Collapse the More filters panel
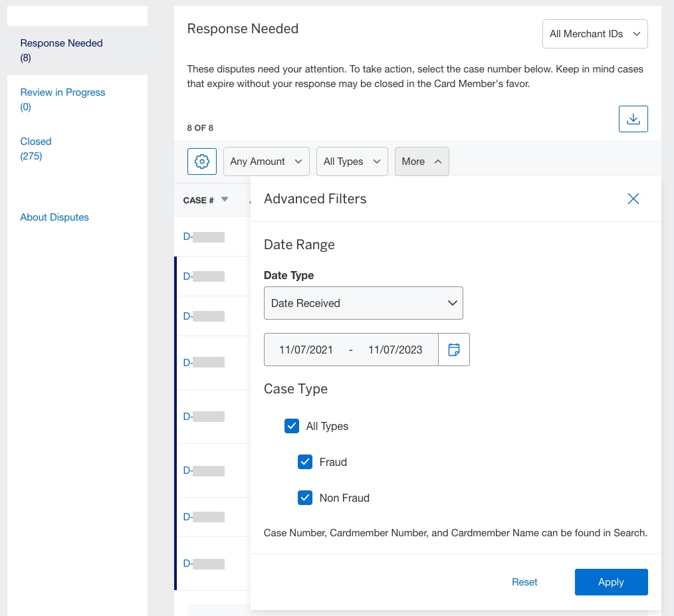This screenshot has width=674, height=616. 421,161
